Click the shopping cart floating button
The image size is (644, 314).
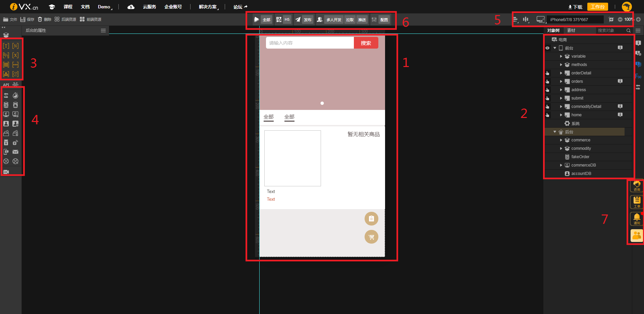tap(371, 237)
